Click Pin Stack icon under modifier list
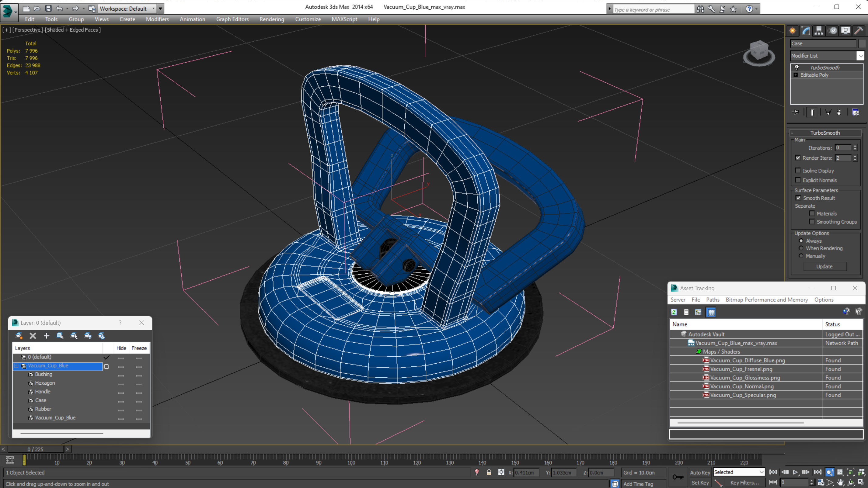 pos(796,112)
